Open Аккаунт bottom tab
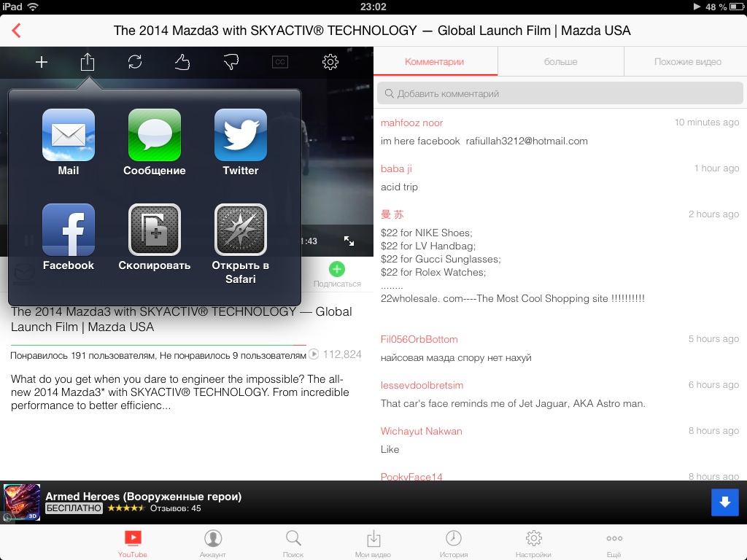 click(x=212, y=543)
